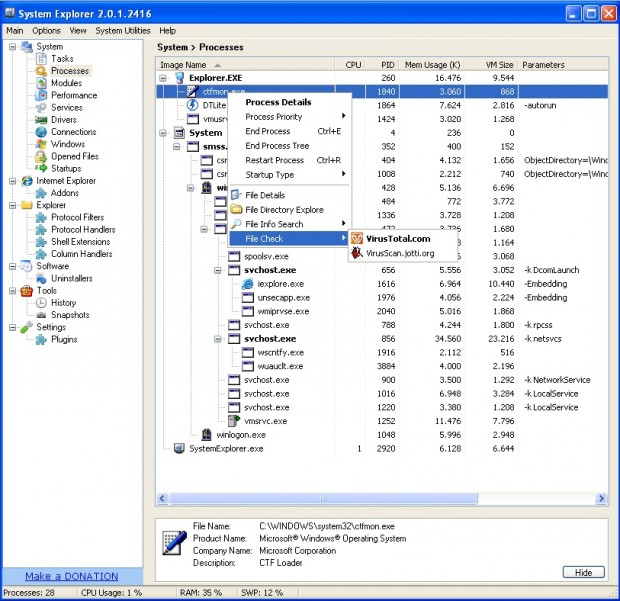Viewport: 620px width, 601px height.
Task: Sort by the Mem Usage (K) column header
Action: click(433, 64)
